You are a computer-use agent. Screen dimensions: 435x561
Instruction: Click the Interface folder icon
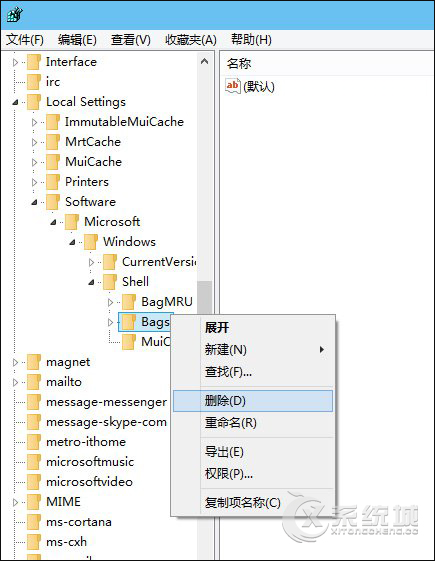(x=34, y=62)
